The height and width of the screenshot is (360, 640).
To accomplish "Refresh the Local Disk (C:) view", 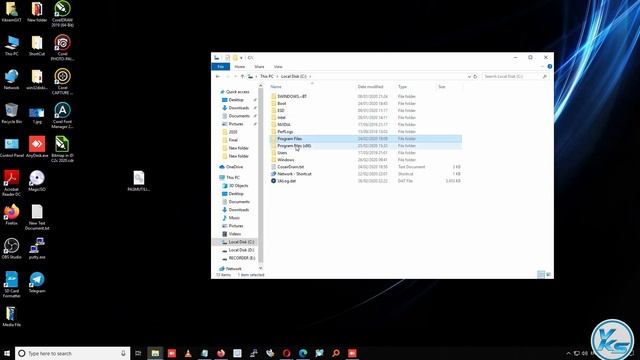I will pyautogui.click(x=475, y=76).
